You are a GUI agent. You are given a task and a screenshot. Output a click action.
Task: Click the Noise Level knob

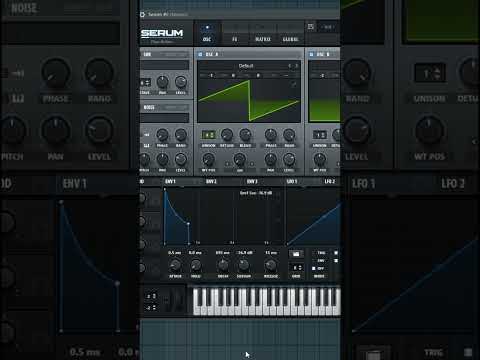(181, 159)
